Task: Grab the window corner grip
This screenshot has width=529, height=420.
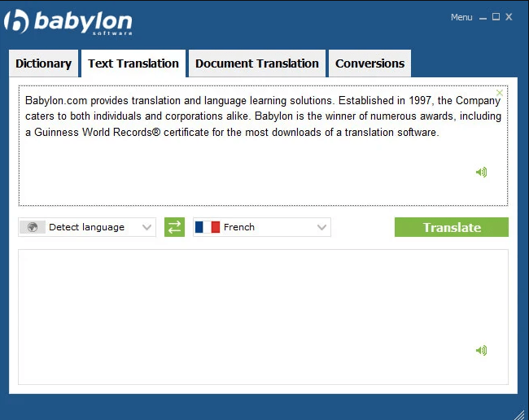Action: (x=521, y=413)
